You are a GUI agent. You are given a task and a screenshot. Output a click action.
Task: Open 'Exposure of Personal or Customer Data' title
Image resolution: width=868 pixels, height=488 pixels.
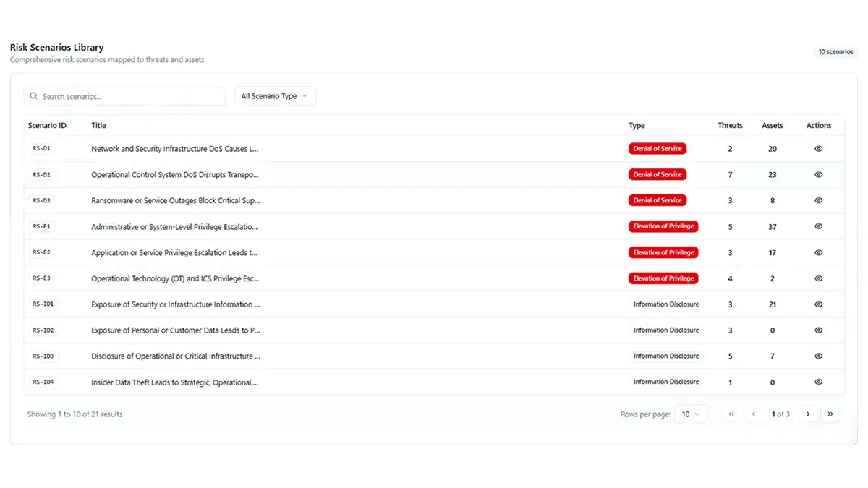pos(176,330)
